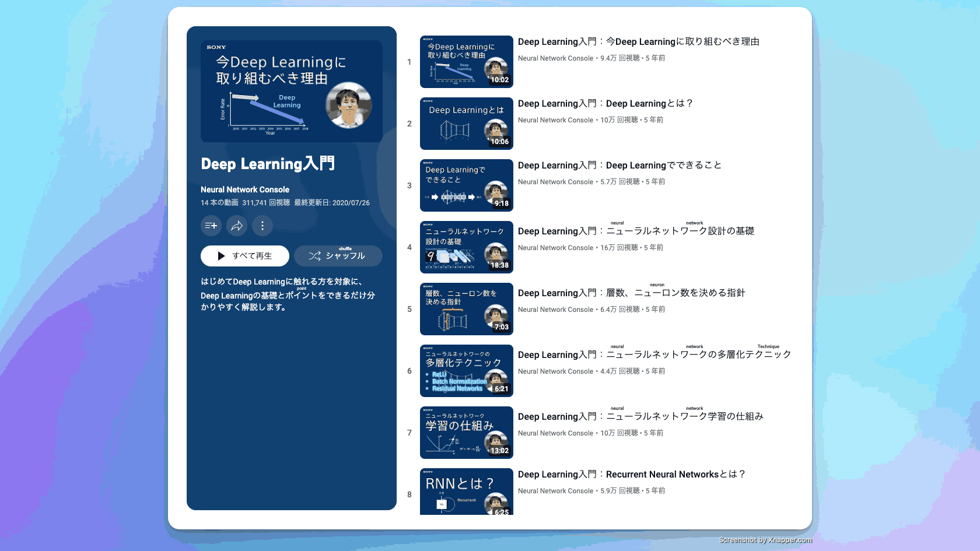
Task: Click channel name under video 1 title
Action: [x=555, y=58]
